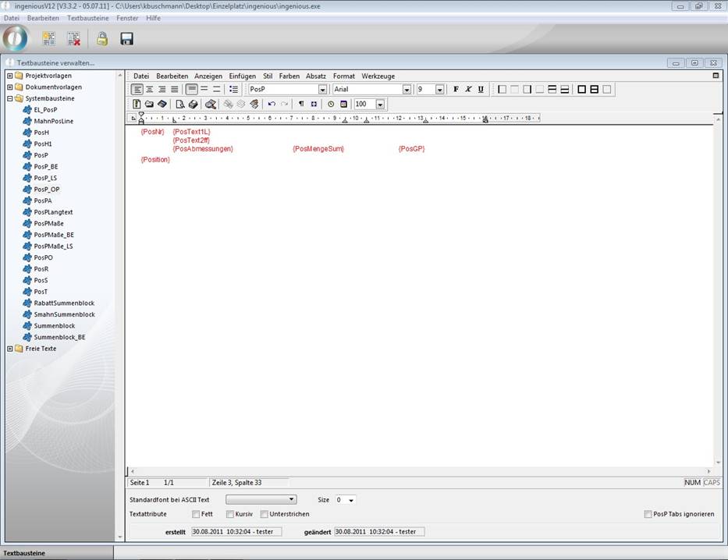Click the save floppy disk icon
Viewport: 728px width, 560px height.
[x=126, y=39]
